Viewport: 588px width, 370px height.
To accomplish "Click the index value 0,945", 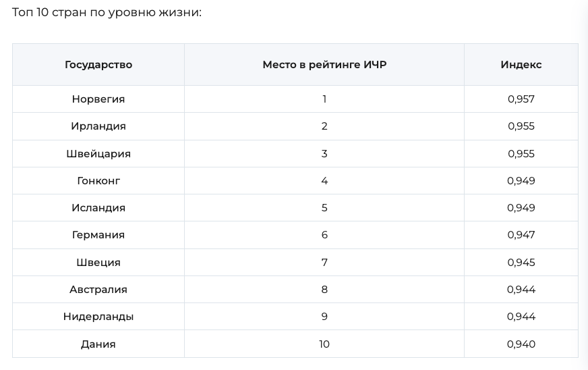I will point(521,262).
